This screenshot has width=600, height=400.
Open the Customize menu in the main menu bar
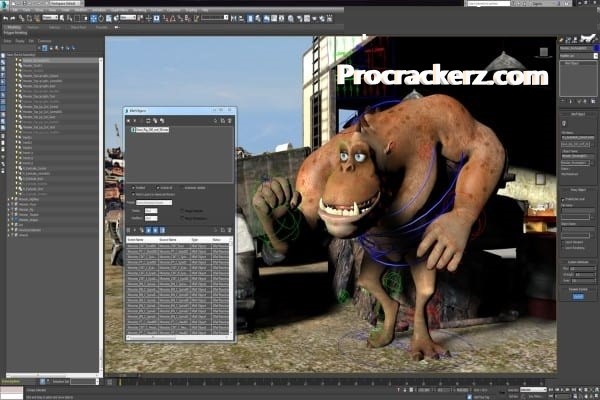coord(173,10)
